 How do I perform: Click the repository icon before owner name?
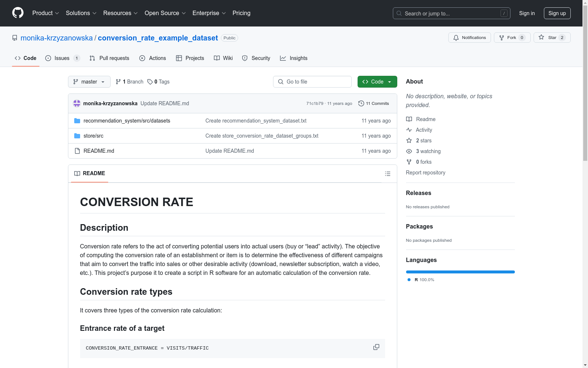click(x=15, y=38)
